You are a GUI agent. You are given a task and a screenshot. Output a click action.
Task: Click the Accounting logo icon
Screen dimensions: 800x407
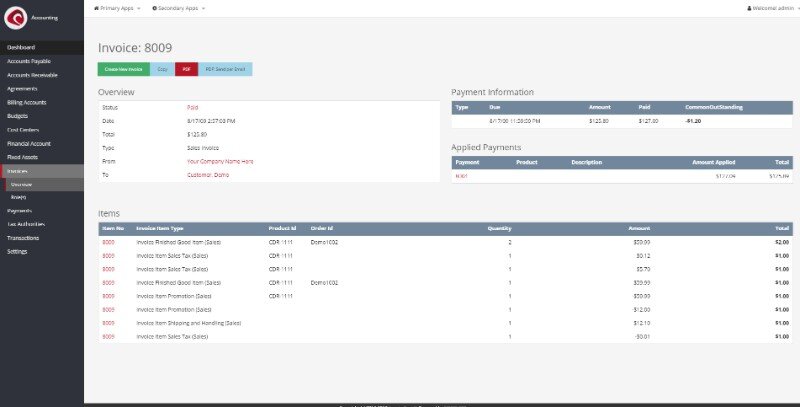[15, 16]
